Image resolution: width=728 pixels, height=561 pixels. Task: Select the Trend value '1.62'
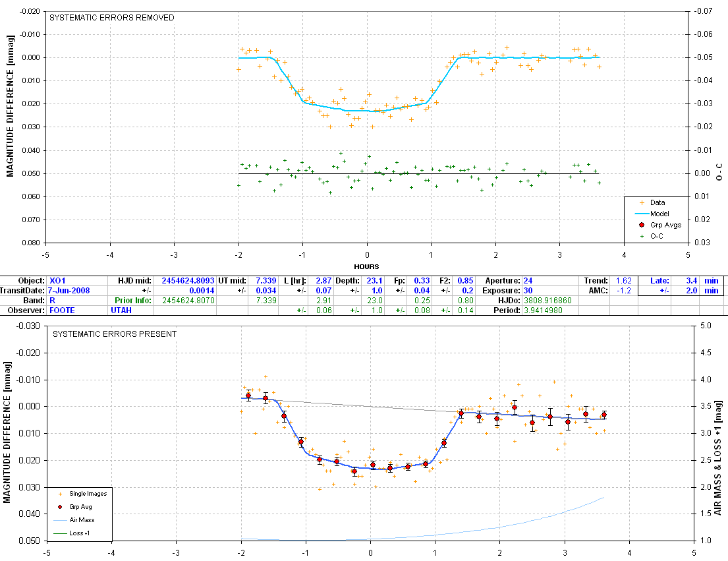pos(623,281)
